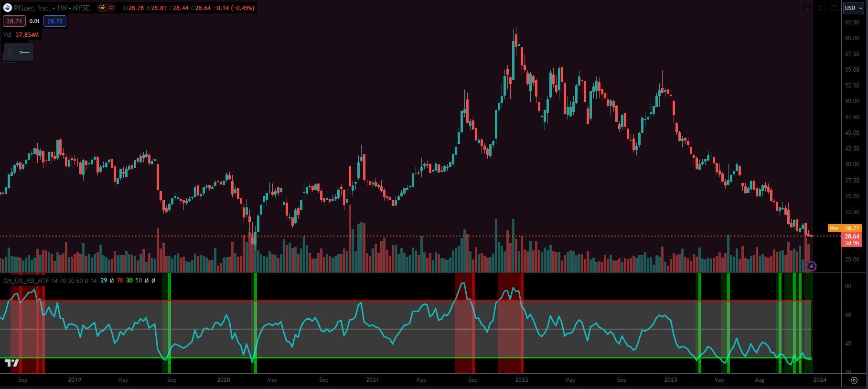
Task: Open the USD currency dropdown
Action: [853, 8]
